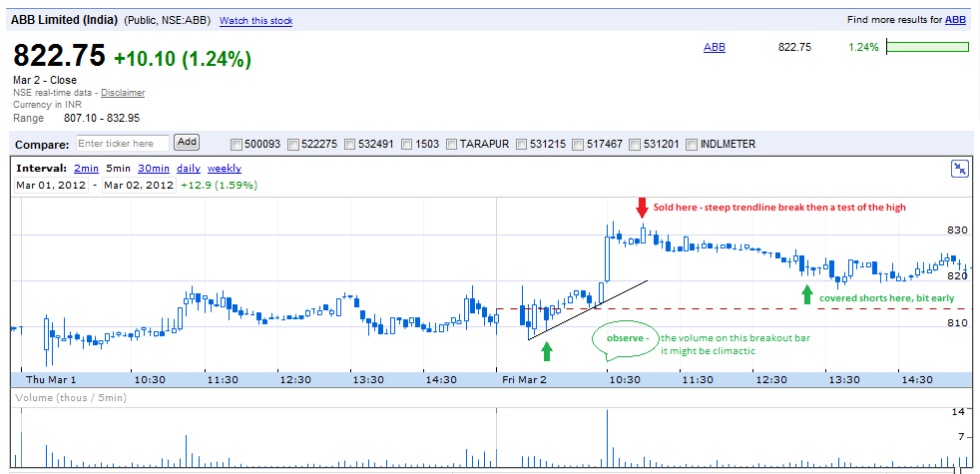This screenshot has height=474, width=980.
Task: Click the Add button next to ticker field
Action: coord(187,142)
